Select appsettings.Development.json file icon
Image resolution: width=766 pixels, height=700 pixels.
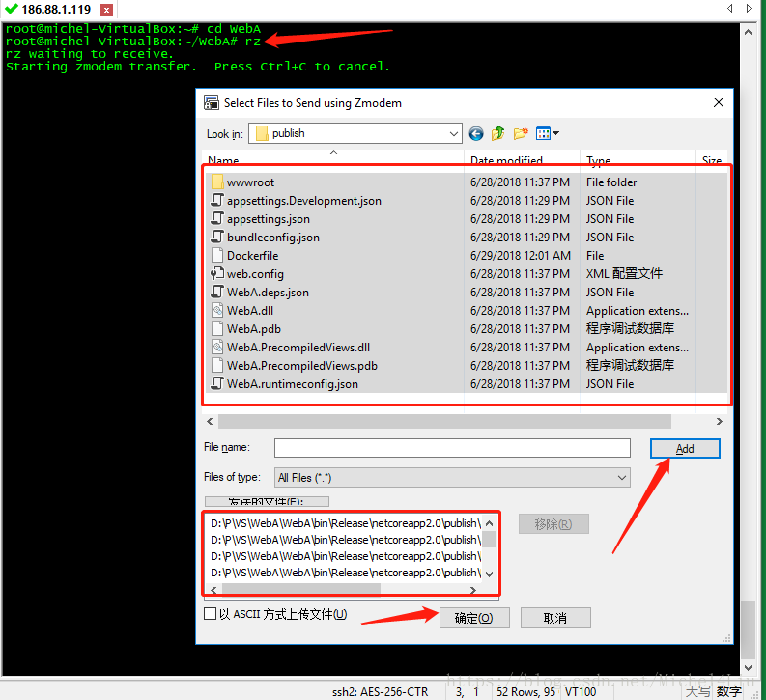pos(218,200)
